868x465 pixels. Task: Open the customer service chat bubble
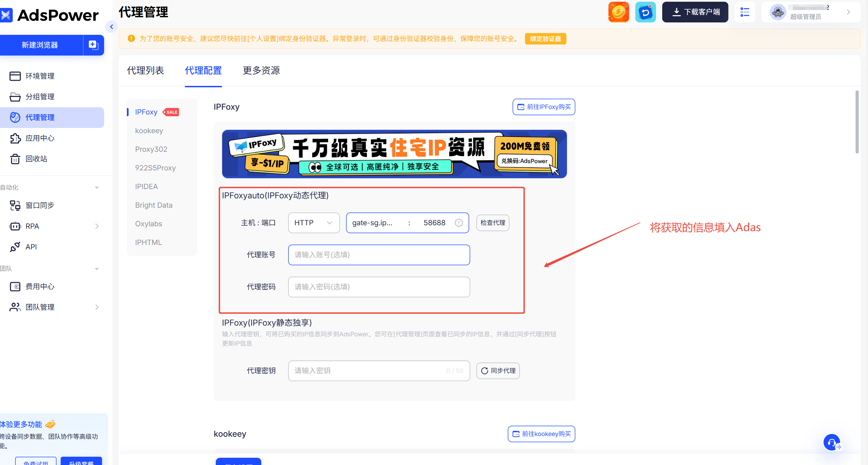(x=831, y=442)
